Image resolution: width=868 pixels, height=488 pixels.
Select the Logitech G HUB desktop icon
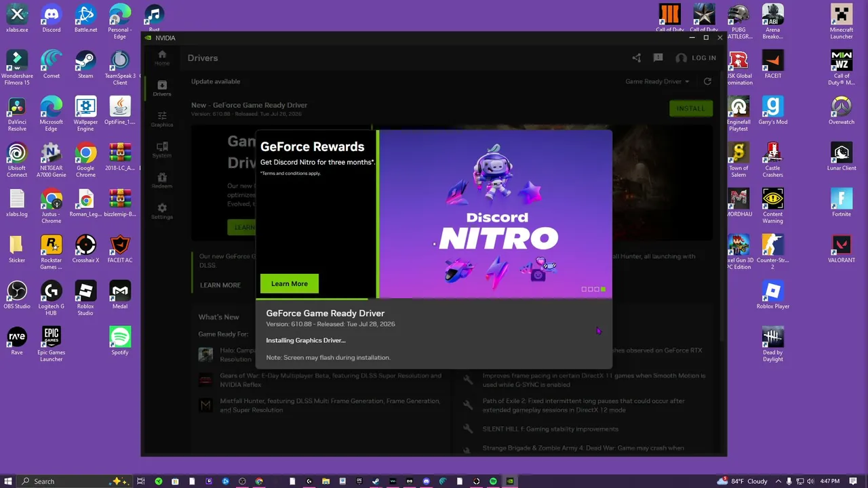[x=52, y=298]
